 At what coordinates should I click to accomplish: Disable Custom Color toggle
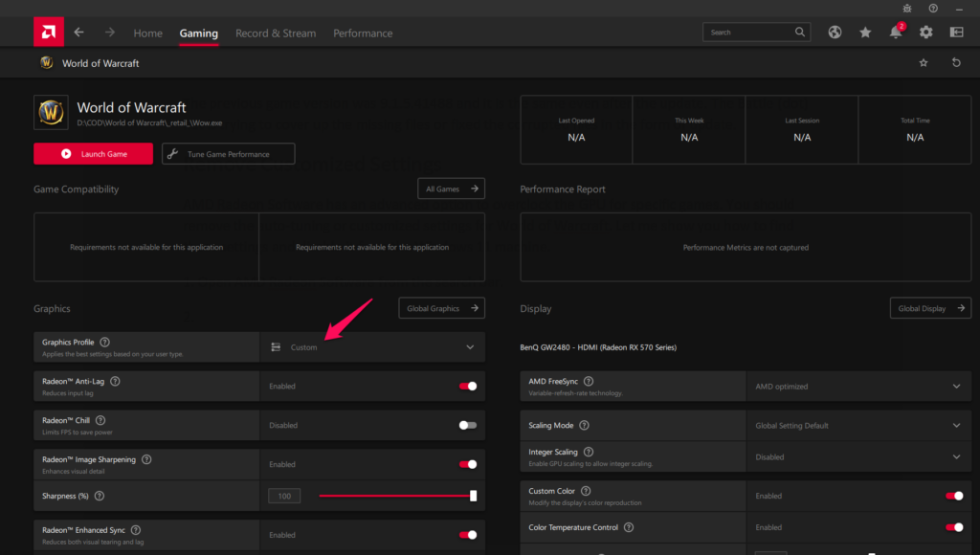(954, 496)
